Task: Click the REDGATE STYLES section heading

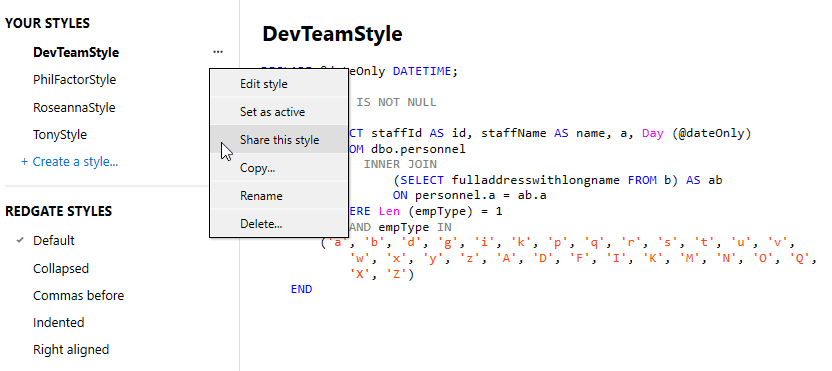Action: tap(58, 211)
